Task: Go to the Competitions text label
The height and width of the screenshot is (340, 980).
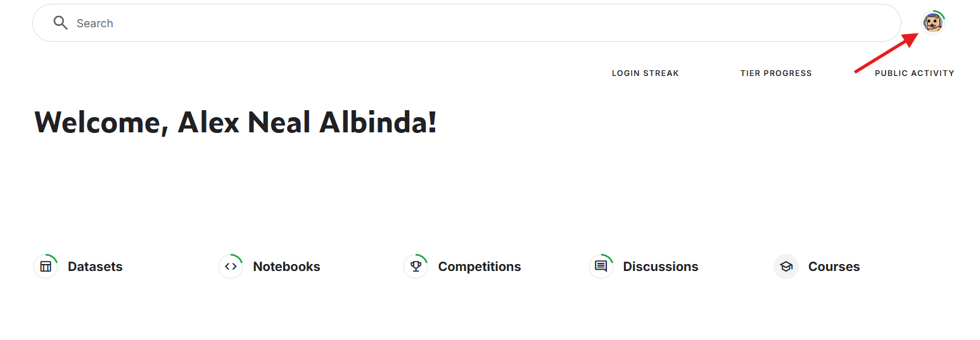Action: (x=480, y=267)
